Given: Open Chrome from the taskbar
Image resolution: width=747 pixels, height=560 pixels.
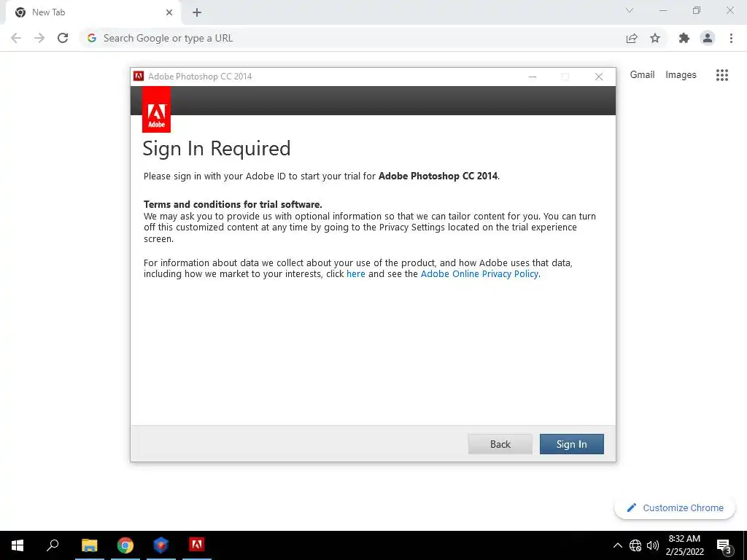Looking at the screenshot, I should click(x=125, y=545).
